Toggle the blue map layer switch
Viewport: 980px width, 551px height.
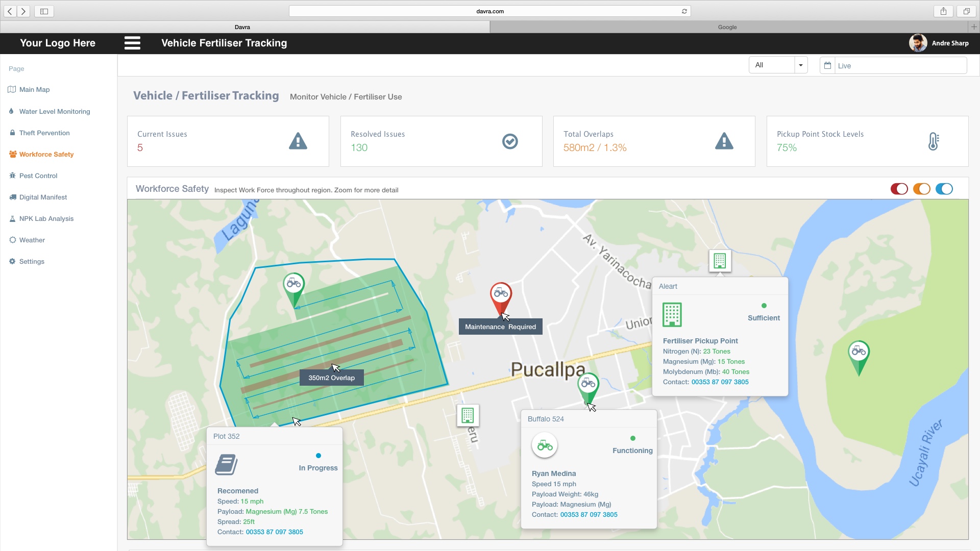point(944,189)
